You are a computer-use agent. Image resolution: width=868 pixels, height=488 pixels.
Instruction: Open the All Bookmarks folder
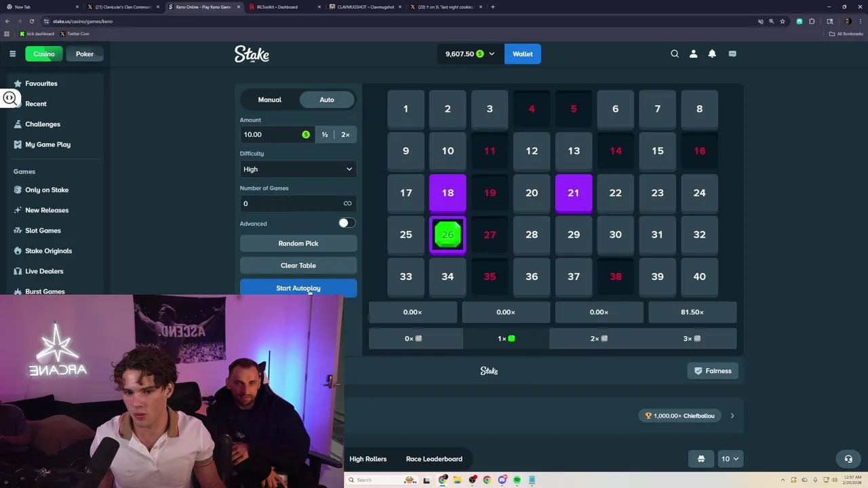(846, 33)
